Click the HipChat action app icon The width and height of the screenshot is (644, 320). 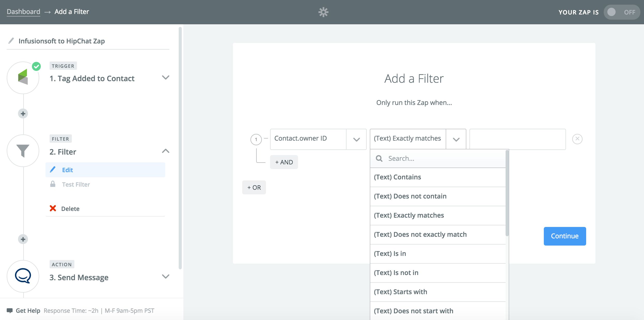pos(23,276)
